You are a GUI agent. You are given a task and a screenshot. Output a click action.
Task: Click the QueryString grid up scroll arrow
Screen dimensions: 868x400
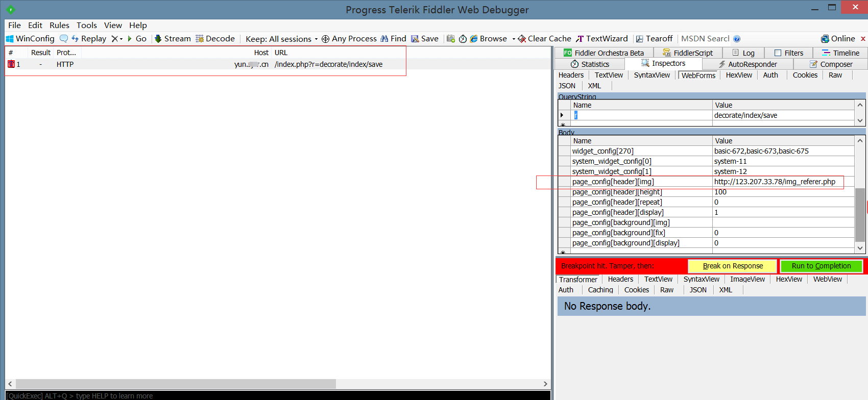[860, 105]
